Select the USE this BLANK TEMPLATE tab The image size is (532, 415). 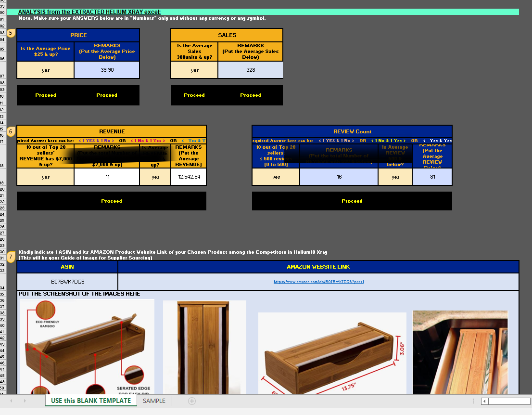click(x=91, y=401)
